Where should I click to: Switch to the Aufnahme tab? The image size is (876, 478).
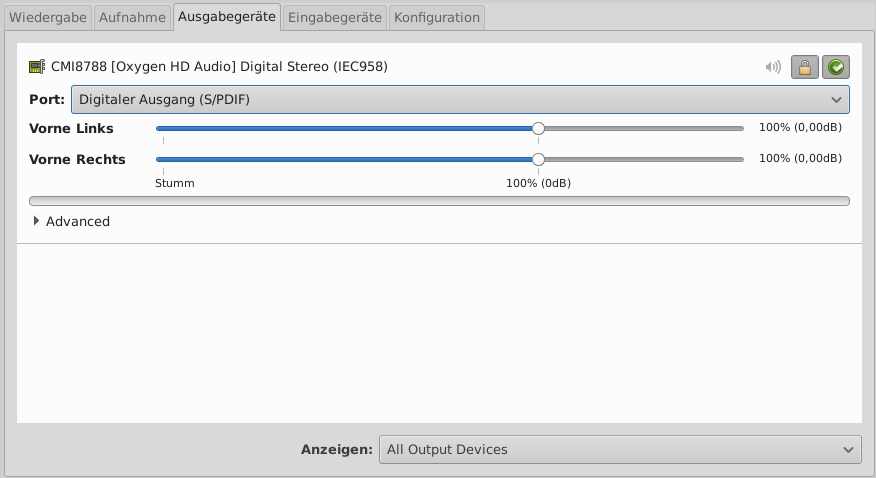point(132,17)
